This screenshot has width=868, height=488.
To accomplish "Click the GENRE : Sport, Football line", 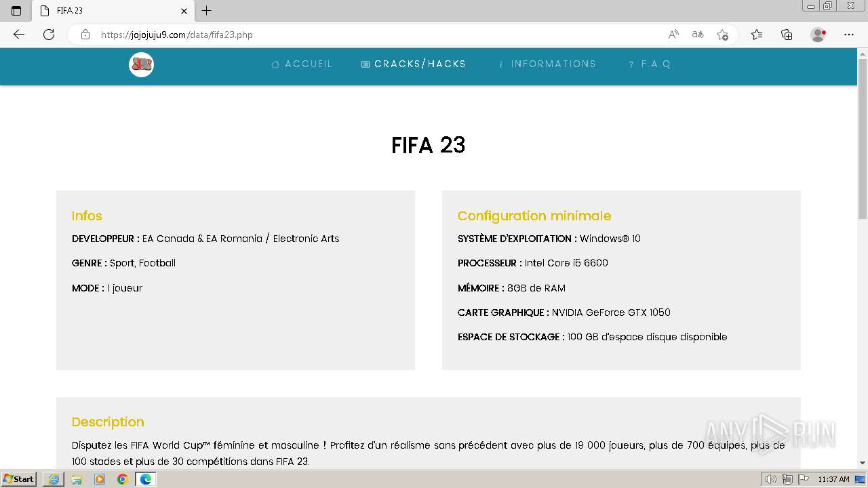I will (x=123, y=263).
